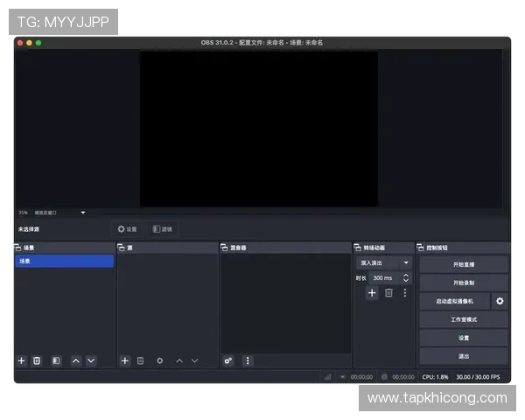Delete the selected scene with trash icon

tap(37, 360)
